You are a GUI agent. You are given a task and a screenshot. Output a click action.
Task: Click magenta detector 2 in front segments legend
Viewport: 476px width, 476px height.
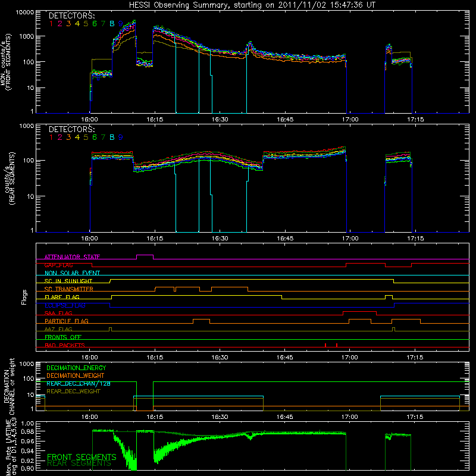[x=60, y=24]
